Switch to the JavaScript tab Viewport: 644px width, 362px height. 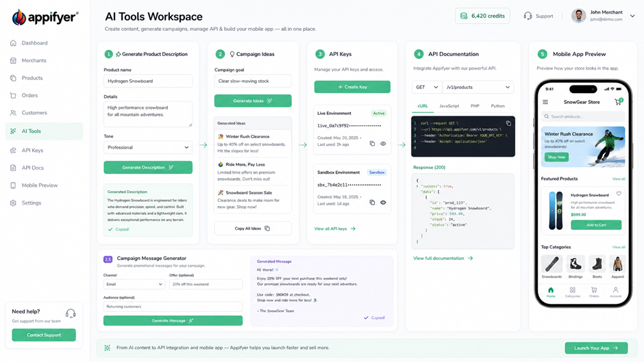pos(449,106)
